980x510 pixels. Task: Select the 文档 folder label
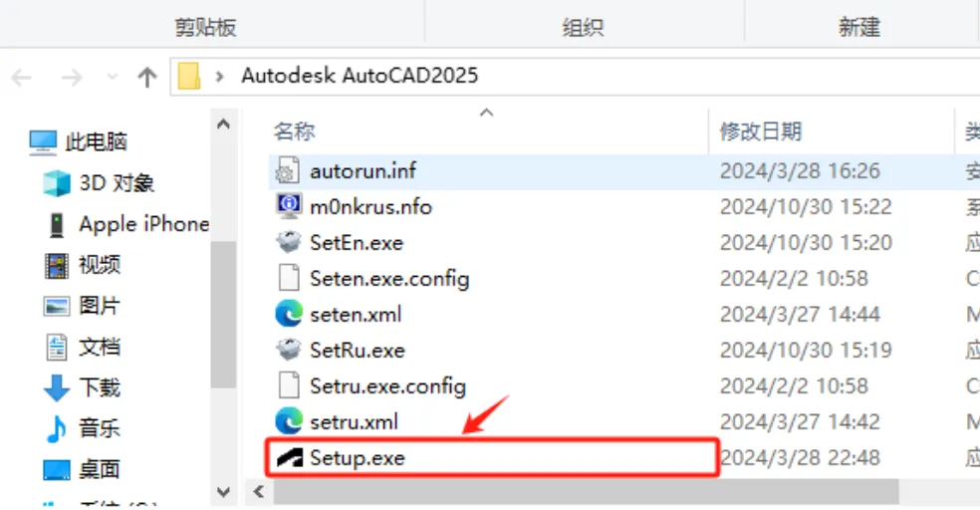pos(100,347)
